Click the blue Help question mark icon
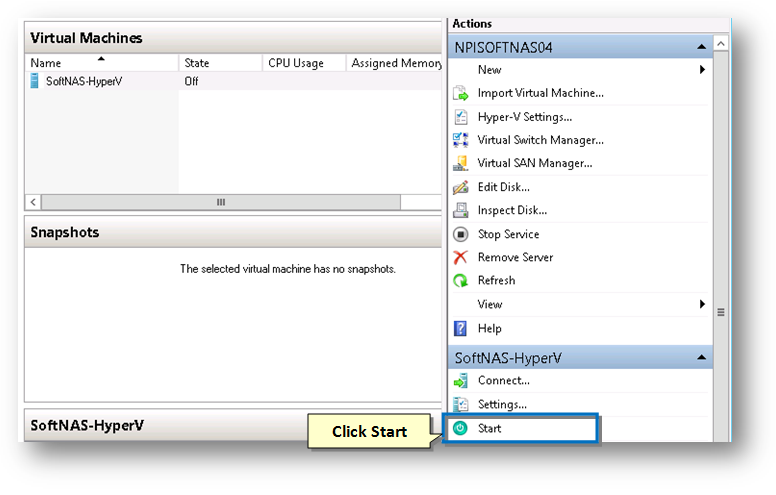Viewport: 776px width, 495px height. [x=461, y=328]
